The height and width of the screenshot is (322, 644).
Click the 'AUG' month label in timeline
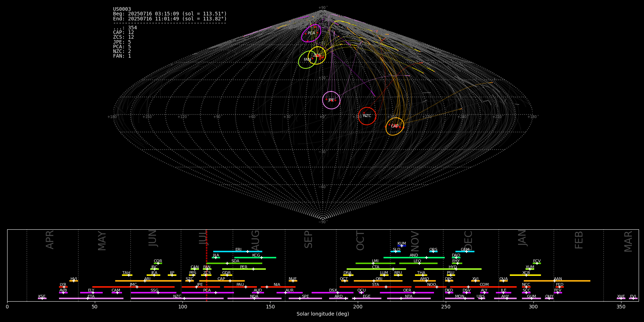(x=255, y=240)
